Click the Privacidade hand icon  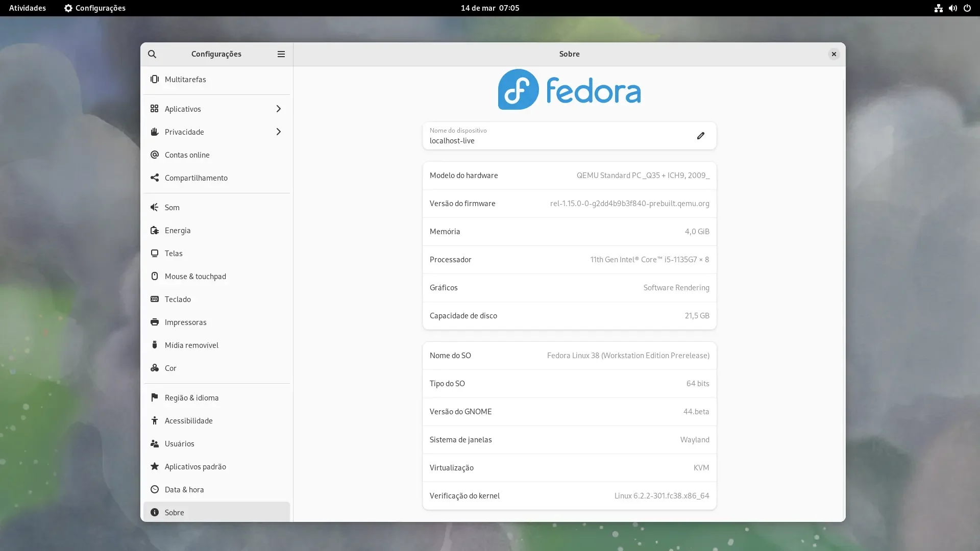(154, 132)
